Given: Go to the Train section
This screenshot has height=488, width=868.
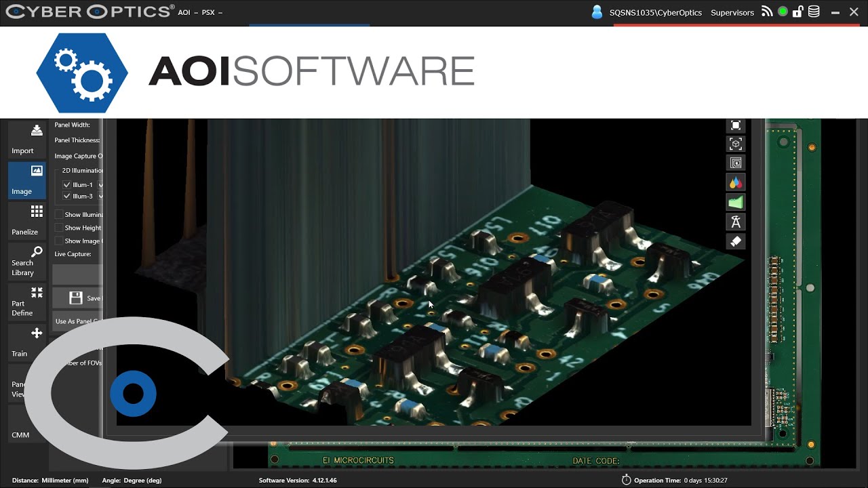Looking at the screenshot, I should coord(26,342).
